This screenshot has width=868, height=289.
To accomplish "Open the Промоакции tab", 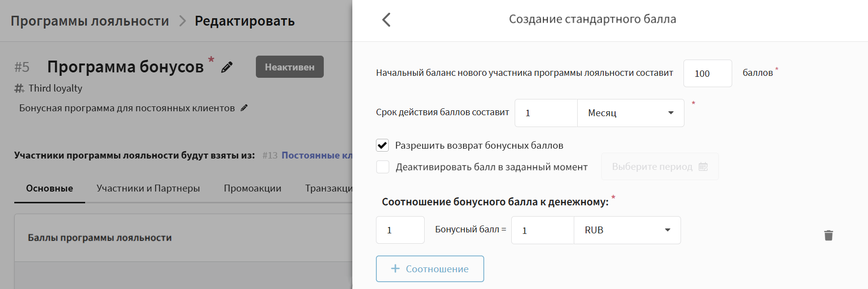I will 252,188.
